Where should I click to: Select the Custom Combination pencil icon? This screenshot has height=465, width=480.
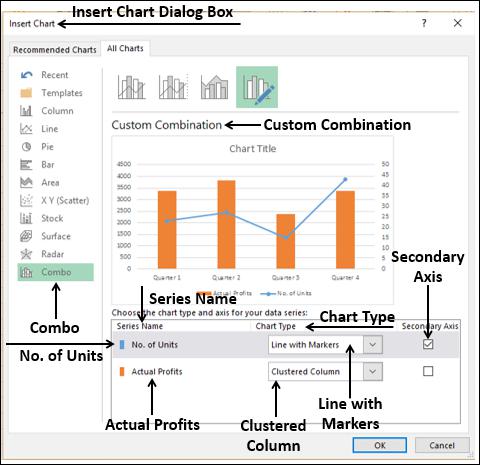pos(257,87)
